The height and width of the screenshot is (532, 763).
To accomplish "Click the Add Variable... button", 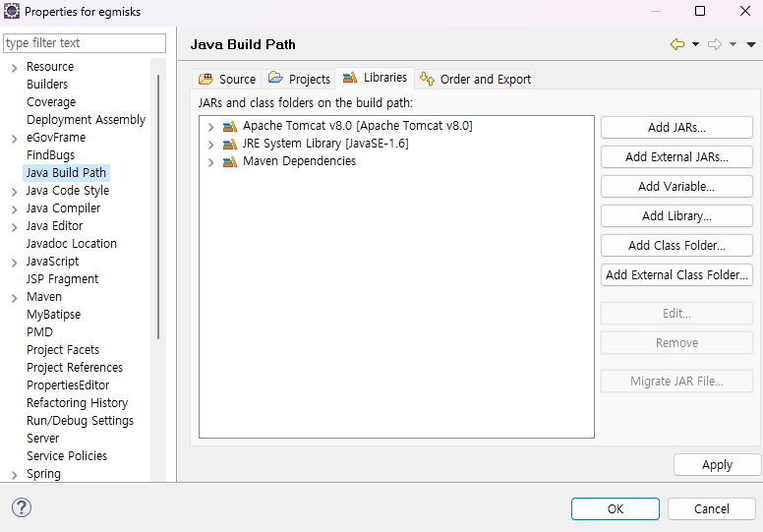I will pos(676,187).
